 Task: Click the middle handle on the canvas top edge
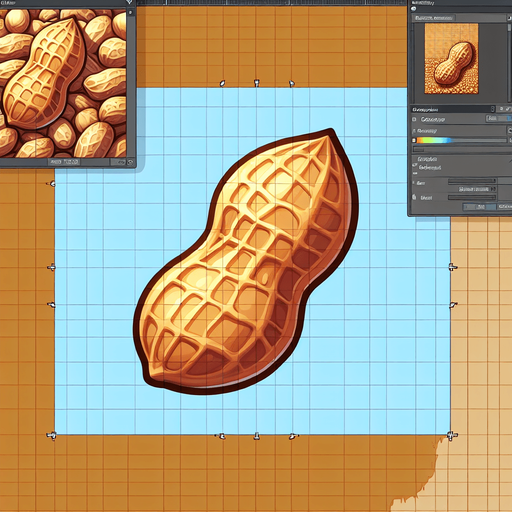point(256,83)
